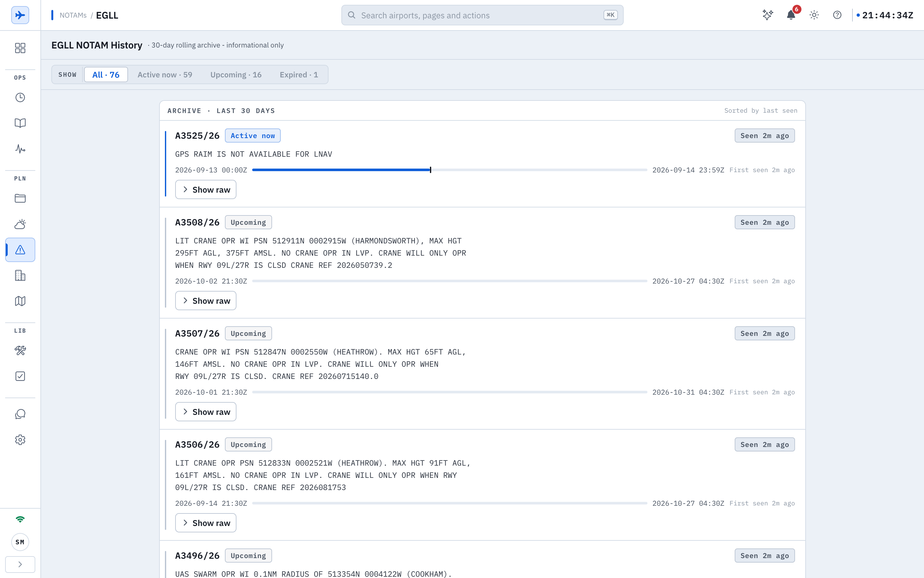
Task: Switch to Upcoming · 16 filter
Action: 236,74
